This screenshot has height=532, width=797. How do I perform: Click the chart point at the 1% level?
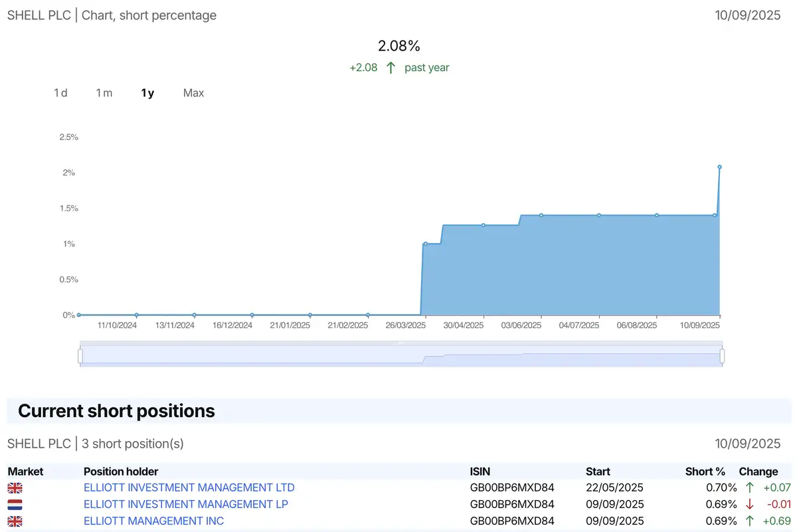(x=426, y=244)
